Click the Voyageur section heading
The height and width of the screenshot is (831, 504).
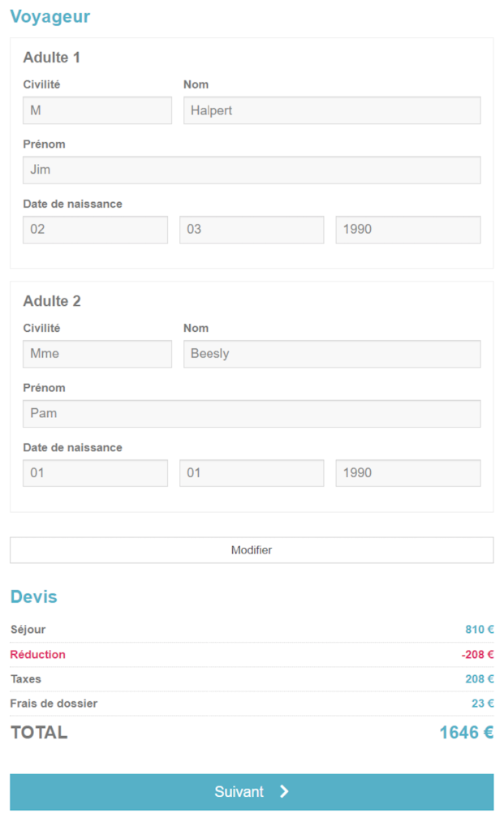[x=50, y=17]
